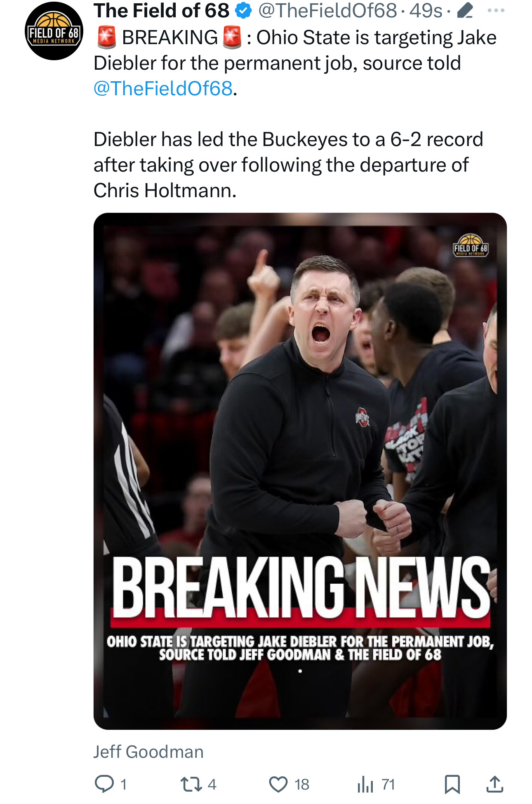
Task: Open the @TheFieldOf68 handle in header
Action: tap(327, 10)
